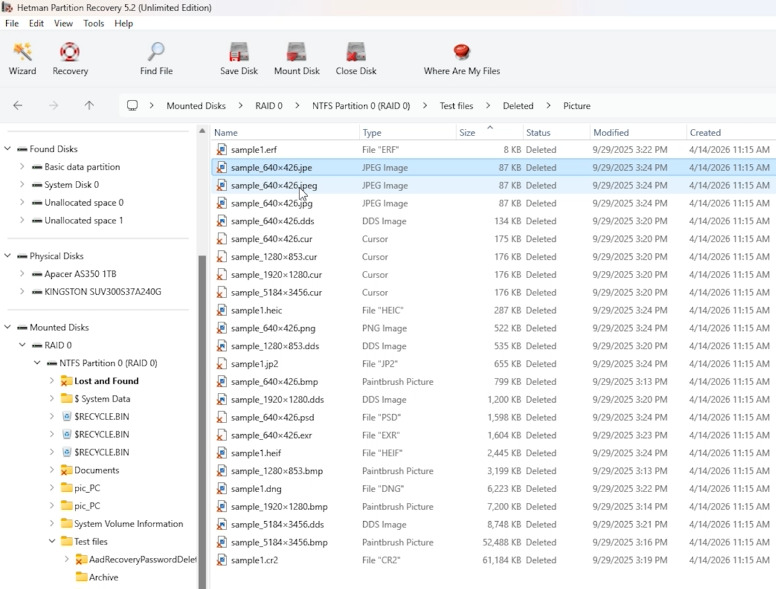
Task: Expand the System Volume Information folder
Action: pos(51,523)
